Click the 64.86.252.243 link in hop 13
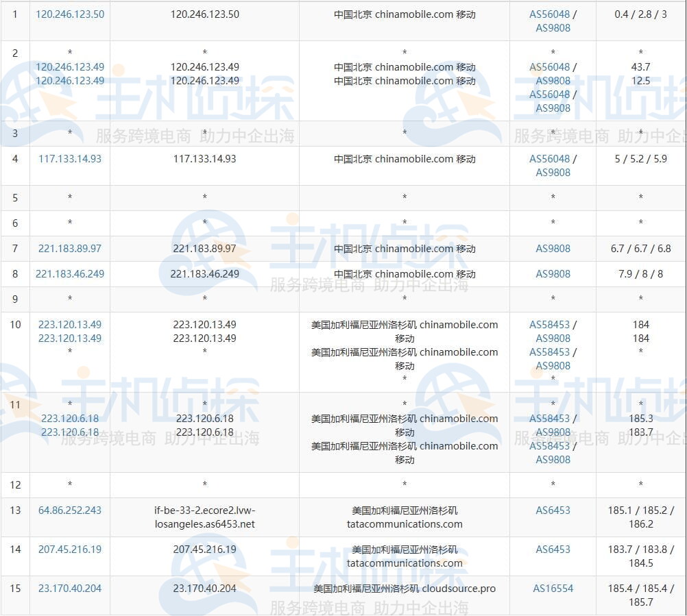Viewport: 687px width, 616px height. pos(69,510)
